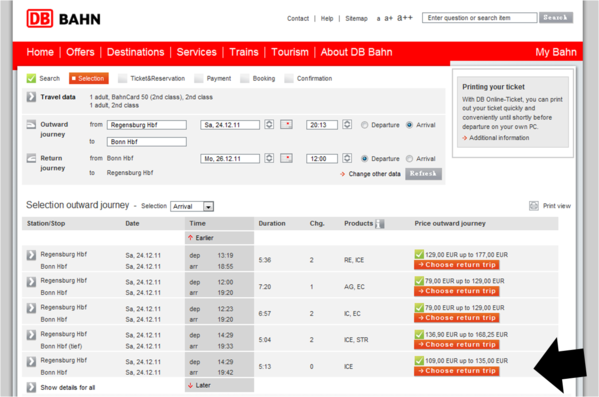Open the Destinations menu
This screenshot has width=599, height=397.
pos(135,52)
